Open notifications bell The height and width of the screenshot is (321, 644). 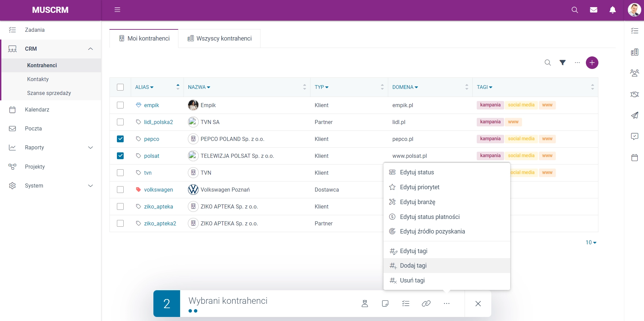[612, 10]
